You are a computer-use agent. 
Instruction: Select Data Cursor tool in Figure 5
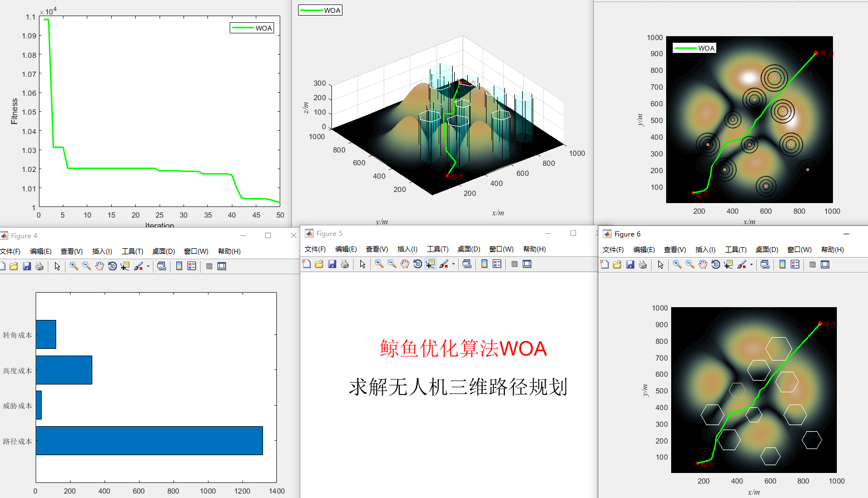point(430,264)
